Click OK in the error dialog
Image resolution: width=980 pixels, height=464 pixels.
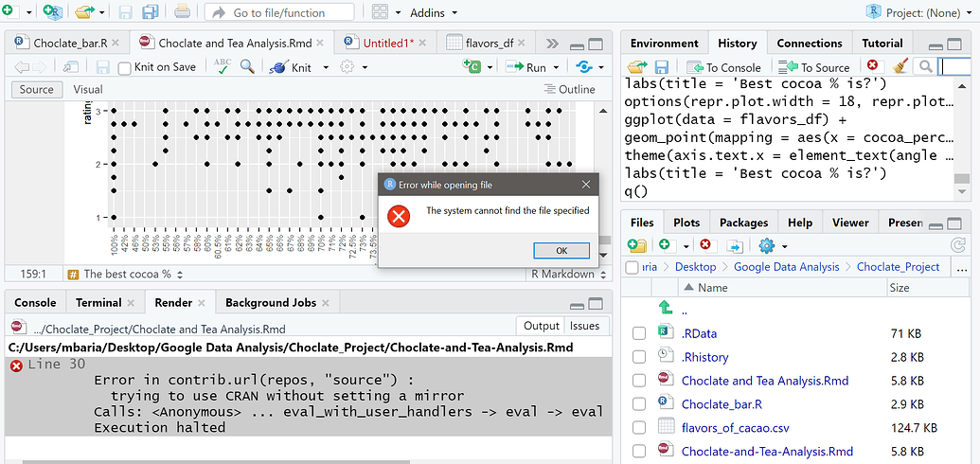tap(561, 250)
